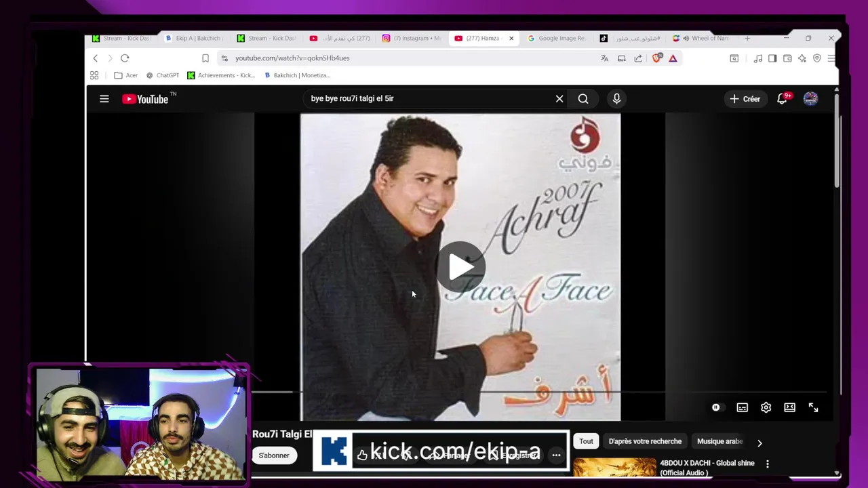Switch the player to theater mode
This screenshot has width=868, height=488.
coord(789,407)
